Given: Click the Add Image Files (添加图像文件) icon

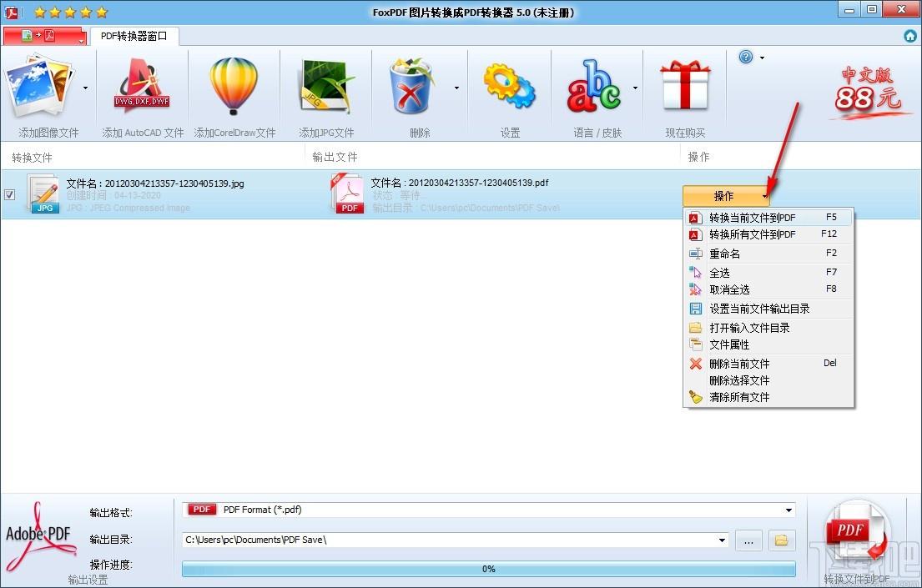Looking at the screenshot, I should (x=39, y=87).
